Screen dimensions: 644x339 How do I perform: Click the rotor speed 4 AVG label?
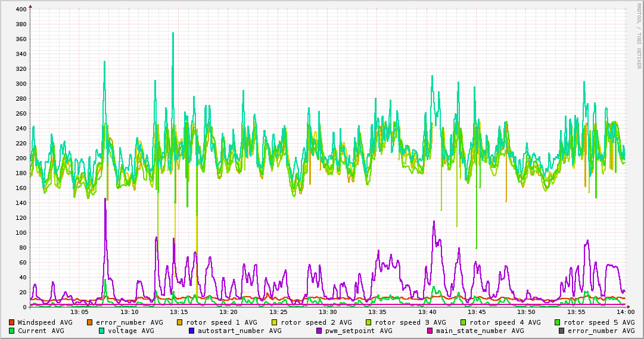point(505,322)
